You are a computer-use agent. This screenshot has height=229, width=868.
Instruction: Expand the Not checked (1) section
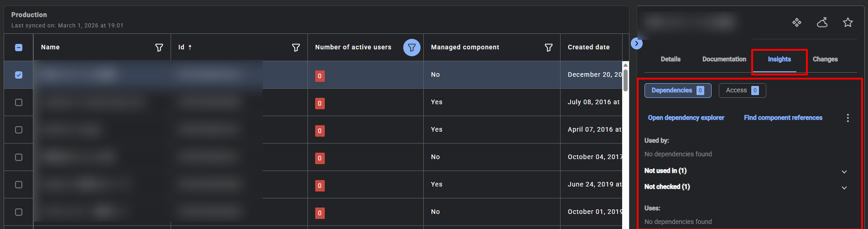tap(844, 187)
